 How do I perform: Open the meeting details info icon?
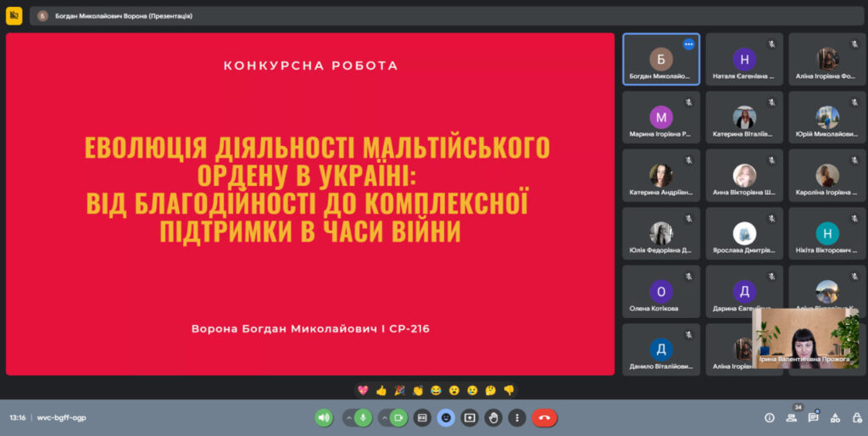click(x=769, y=417)
